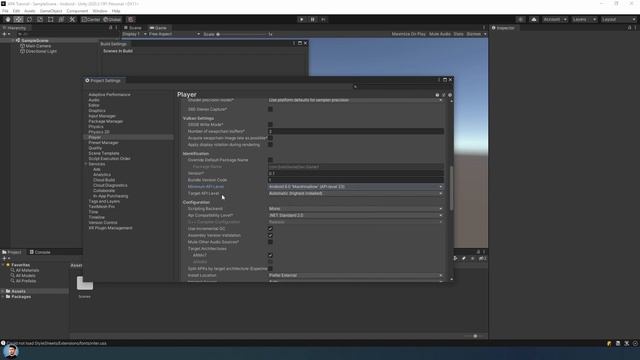This screenshot has width=640, height=360.
Task: Select Directional Light in Hierarchy
Action: tap(41, 51)
